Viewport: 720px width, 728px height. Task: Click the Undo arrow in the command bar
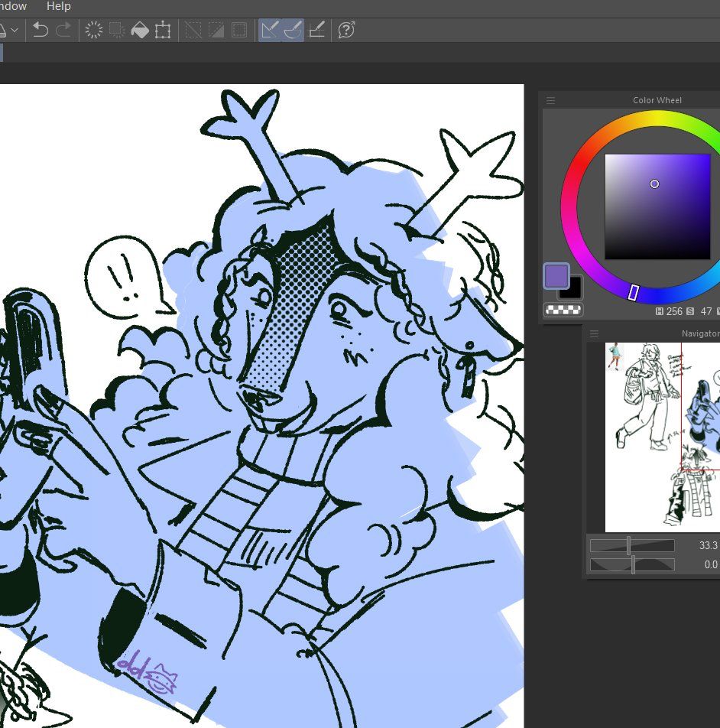(41, 30)
